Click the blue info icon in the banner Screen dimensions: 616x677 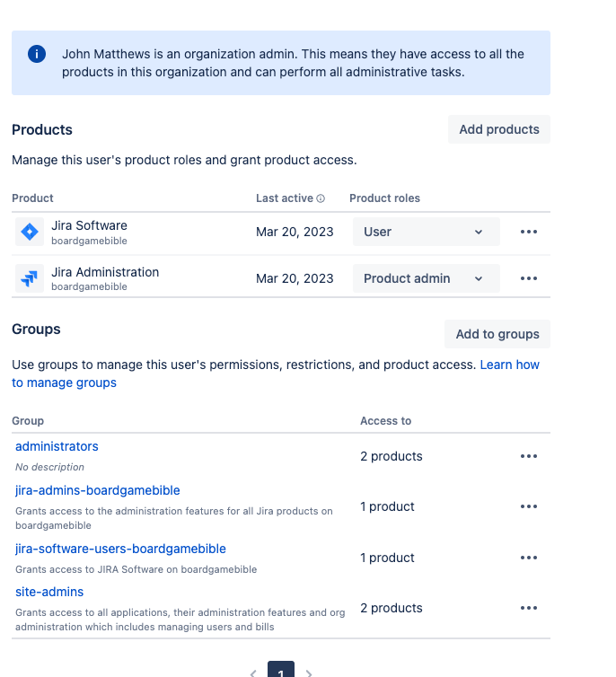pyautogui.click(x=37, y=54)
